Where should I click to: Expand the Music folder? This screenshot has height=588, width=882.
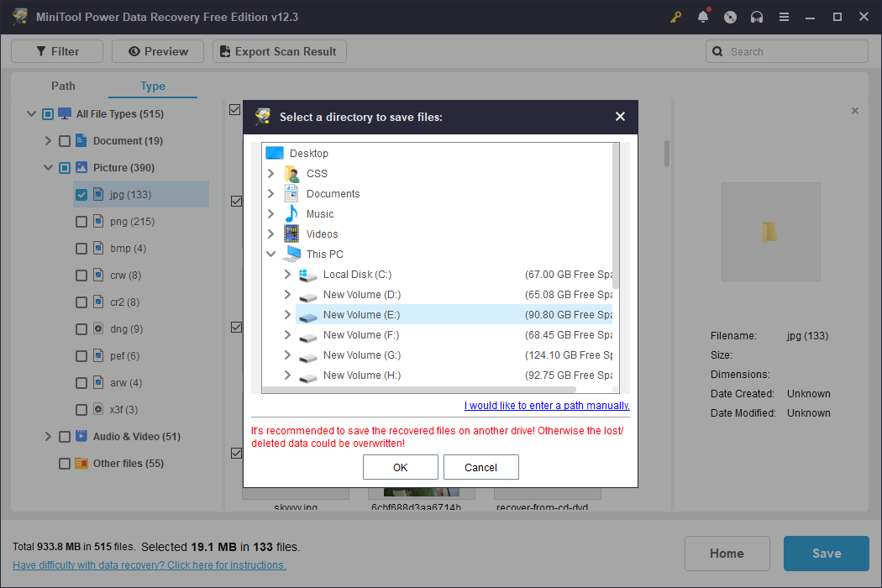tap(270, 214)
